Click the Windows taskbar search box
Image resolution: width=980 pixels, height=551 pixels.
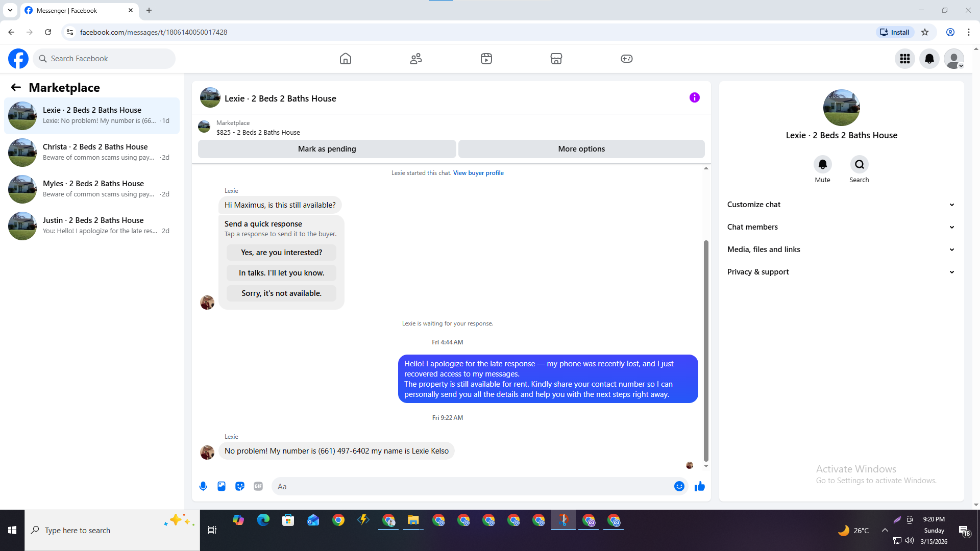coord(112,531)
